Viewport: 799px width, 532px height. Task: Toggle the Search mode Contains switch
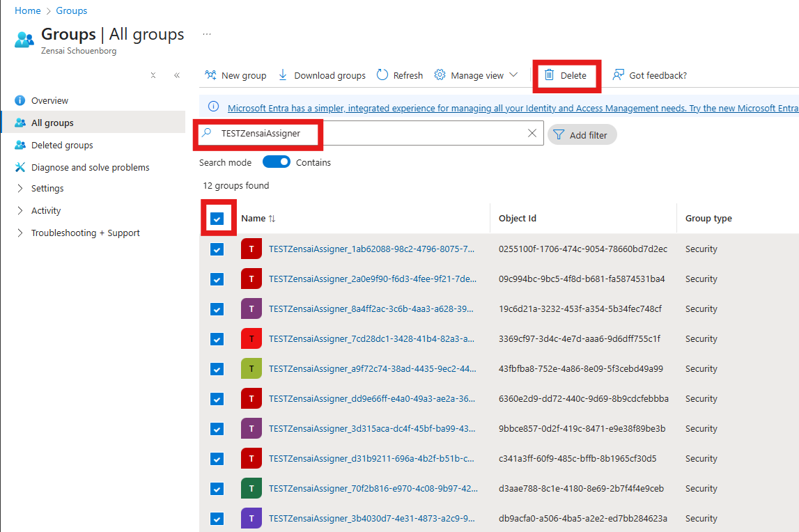pyautogui.click(x=276, y=162)
